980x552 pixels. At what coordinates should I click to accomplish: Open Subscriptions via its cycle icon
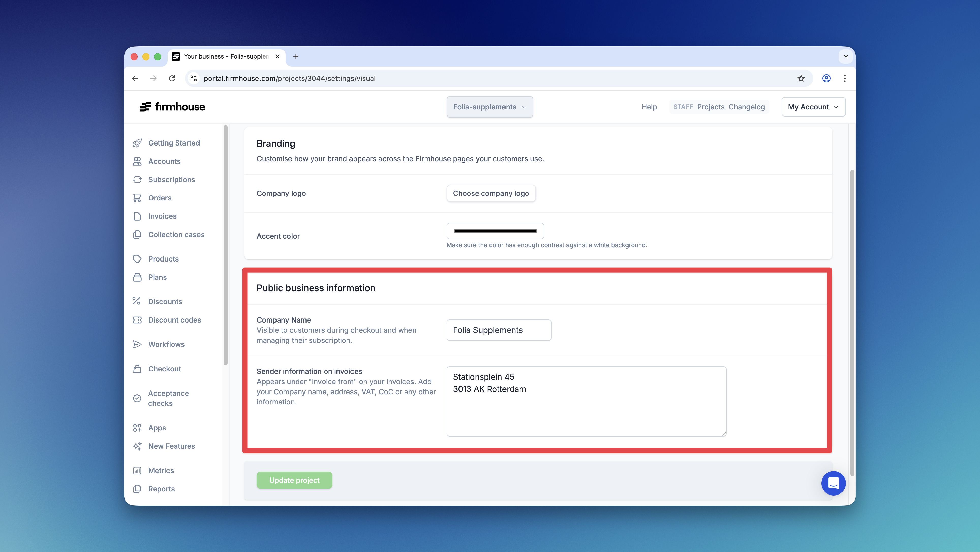[x=137, y=179]
